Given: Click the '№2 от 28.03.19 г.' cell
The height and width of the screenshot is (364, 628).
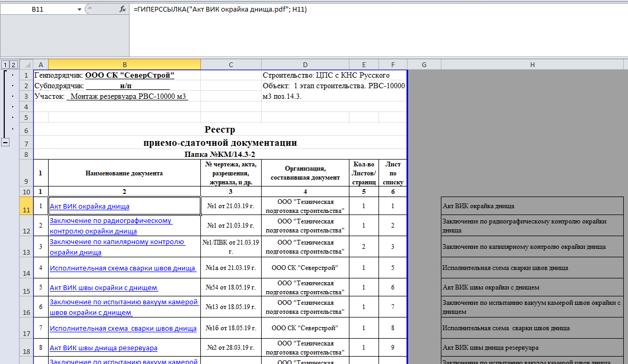Looking at the screenshot, I should 230,348.
